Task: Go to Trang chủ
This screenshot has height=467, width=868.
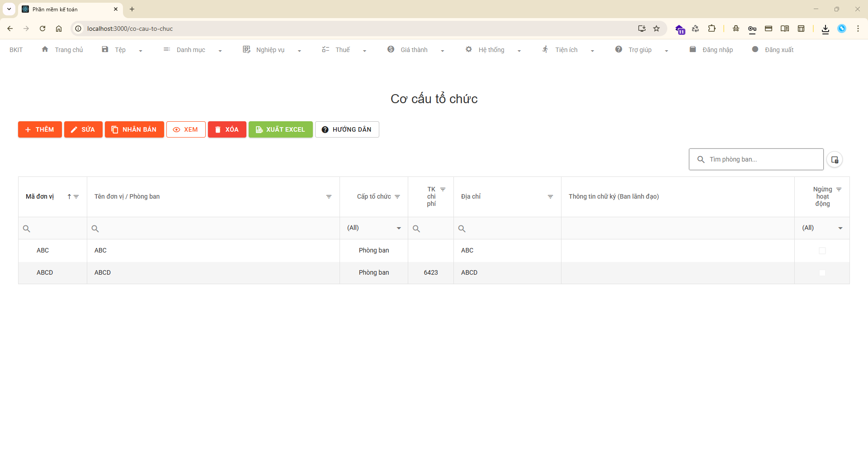Action: coord(62,50)
